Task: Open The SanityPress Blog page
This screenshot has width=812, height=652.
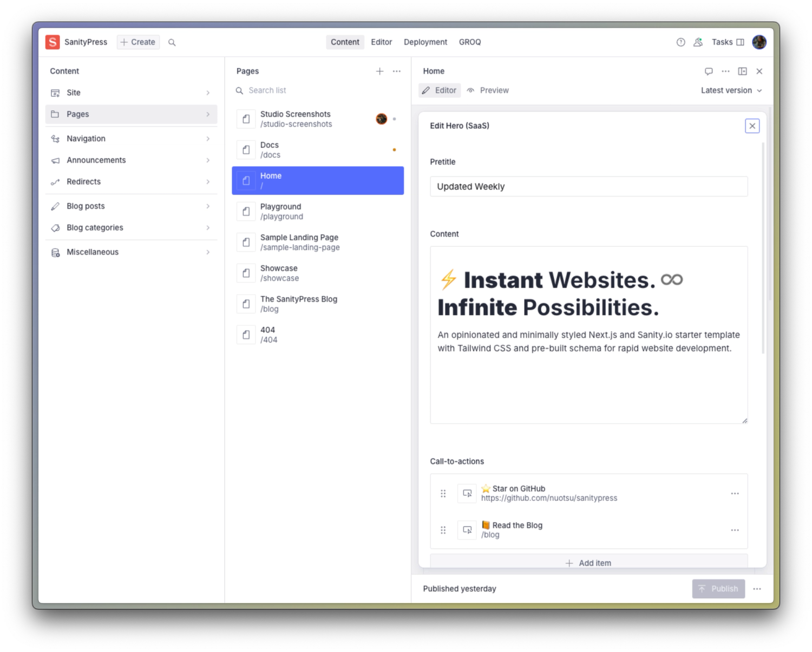Action: pyautogui.click(x=318, y=304)
